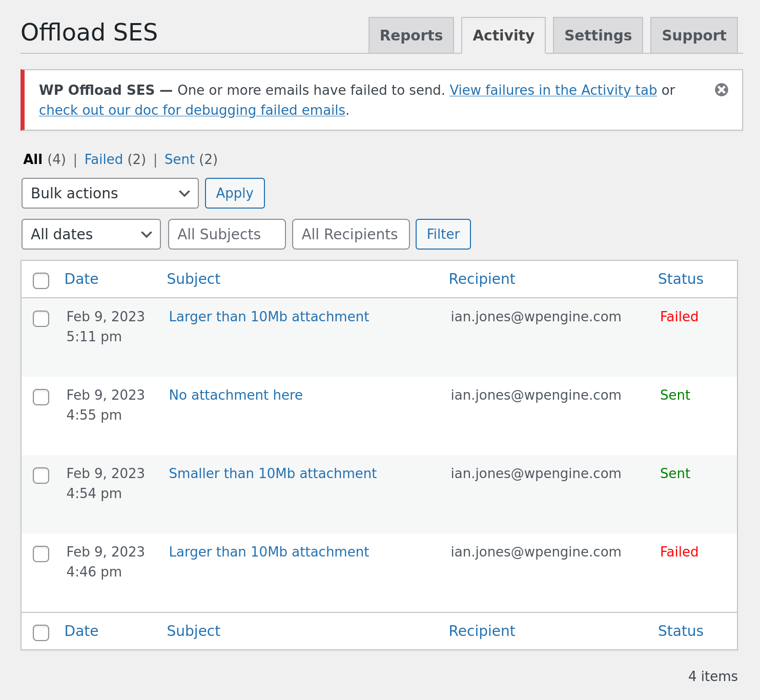
Task: Open the No attachment here email
Action: [236, 395]
